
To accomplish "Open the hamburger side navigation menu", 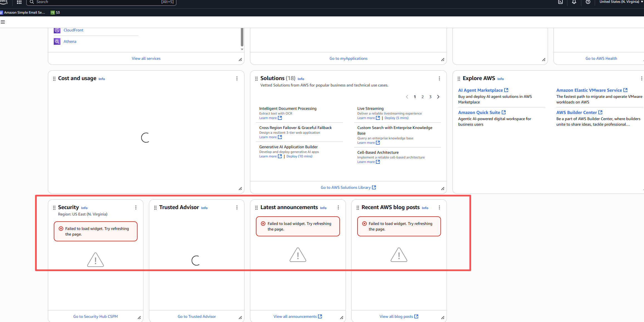I will (x=3, y=22).
